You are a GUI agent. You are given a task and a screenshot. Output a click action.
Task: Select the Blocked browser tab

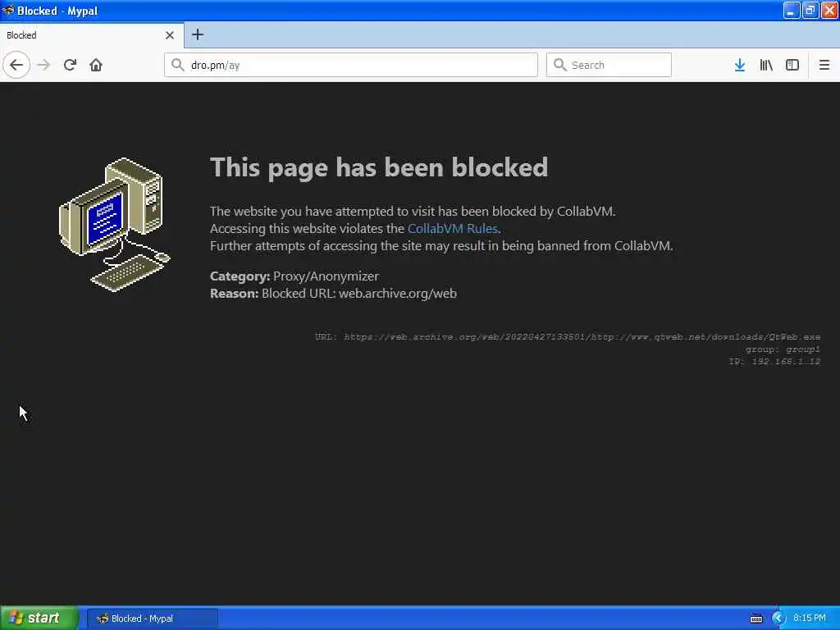pyautogui.click(x=92, y=35)
